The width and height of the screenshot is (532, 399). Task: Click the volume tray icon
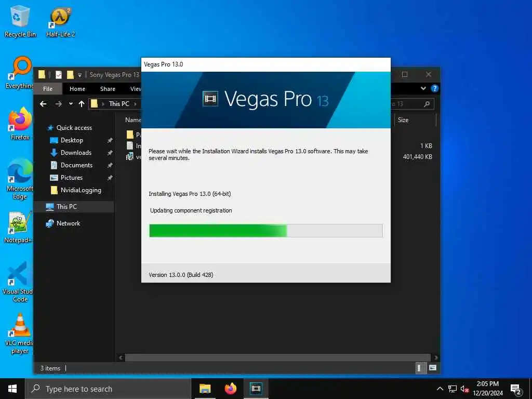click(464, 389)
